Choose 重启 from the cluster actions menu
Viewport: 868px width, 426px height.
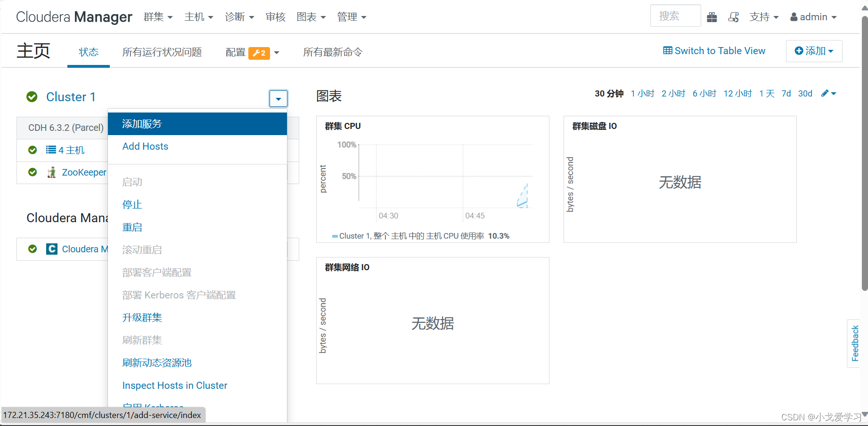click(x=197, y=227)
